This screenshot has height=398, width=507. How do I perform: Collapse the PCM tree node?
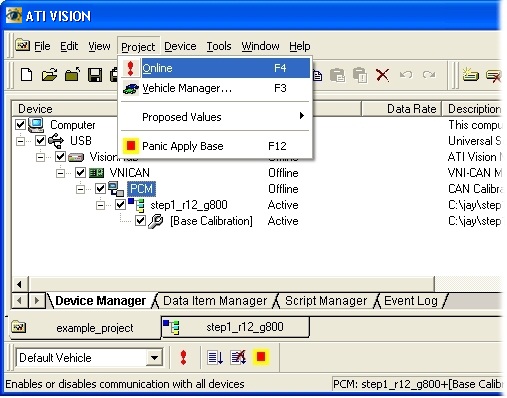[80, 189]
